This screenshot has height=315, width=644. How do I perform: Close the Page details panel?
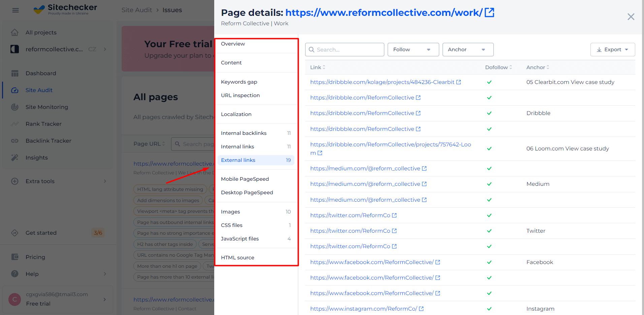click(631, 17)
